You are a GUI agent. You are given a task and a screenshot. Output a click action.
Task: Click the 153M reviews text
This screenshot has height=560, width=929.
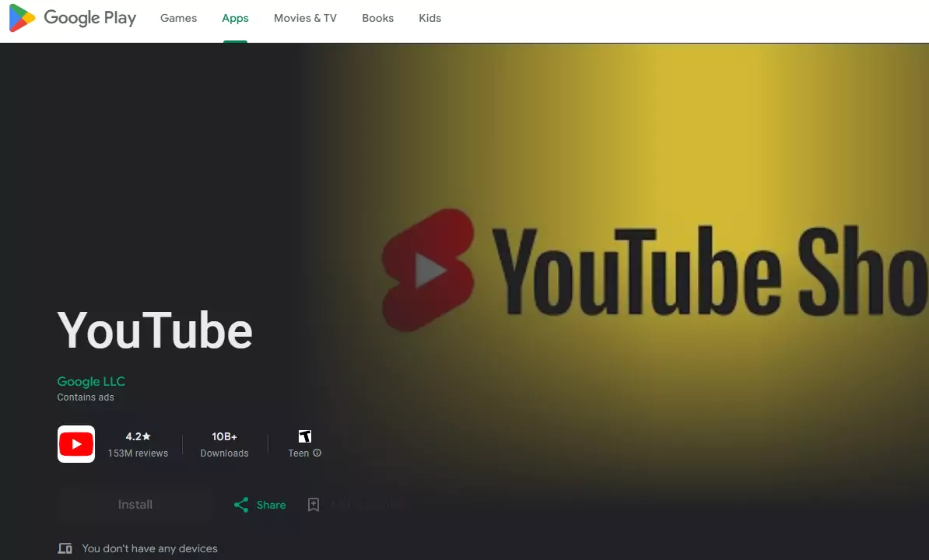(138, 453)
